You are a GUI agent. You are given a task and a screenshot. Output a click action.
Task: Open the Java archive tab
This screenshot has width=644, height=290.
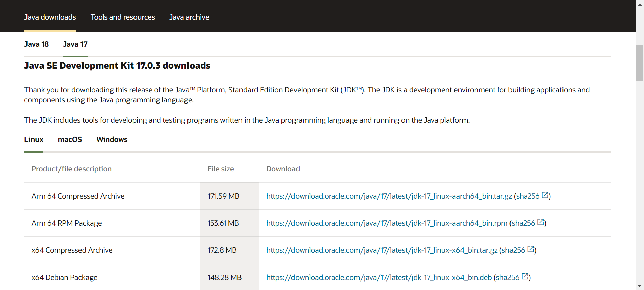pyautogui.click(x=189, y=17)
